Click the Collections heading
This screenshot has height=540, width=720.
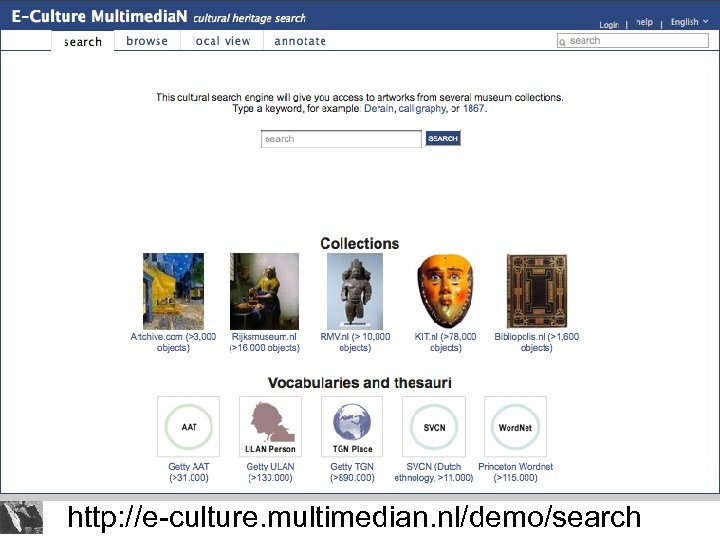[360, 243]
